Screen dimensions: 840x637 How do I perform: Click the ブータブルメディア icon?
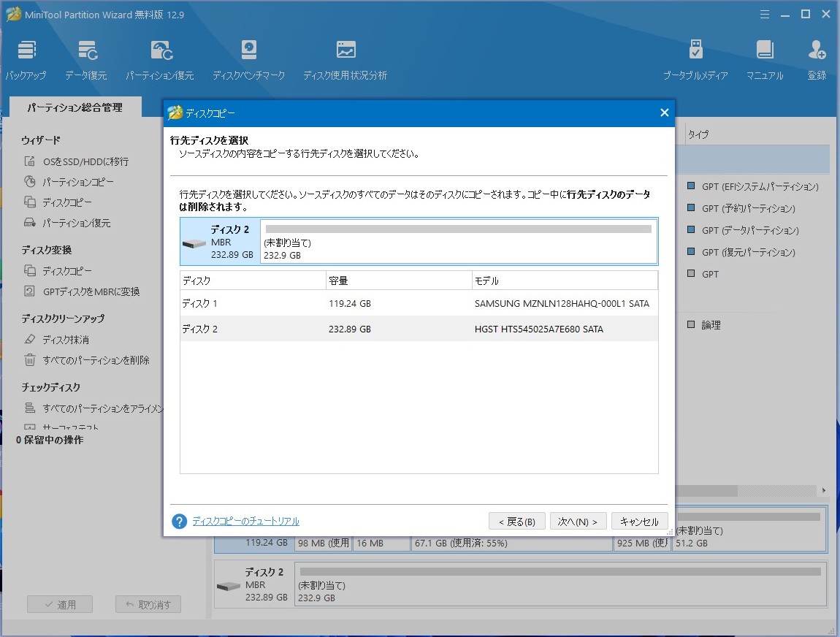(x=695, y=60)
